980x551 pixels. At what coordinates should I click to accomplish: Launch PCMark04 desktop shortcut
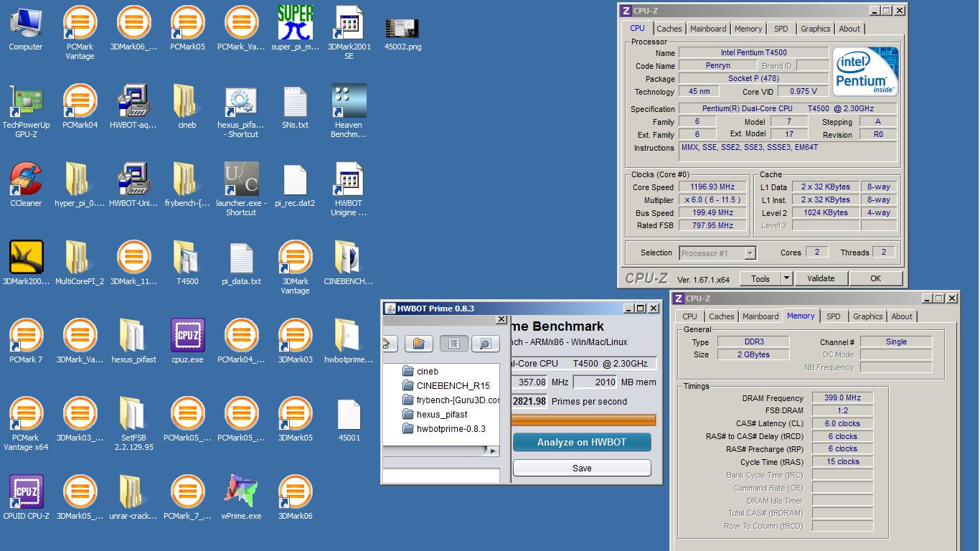coord(80,107)
